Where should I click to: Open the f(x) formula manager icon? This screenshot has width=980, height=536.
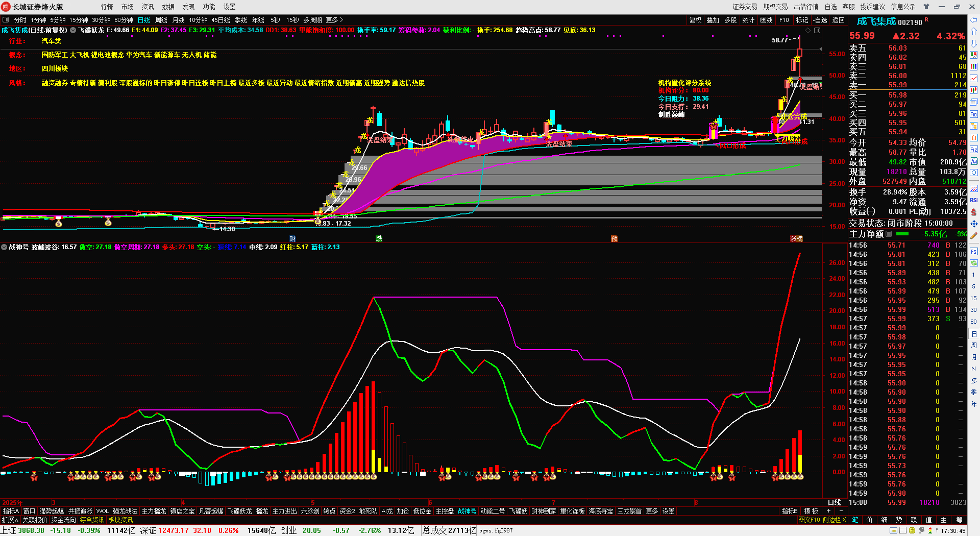pos(974,161)
